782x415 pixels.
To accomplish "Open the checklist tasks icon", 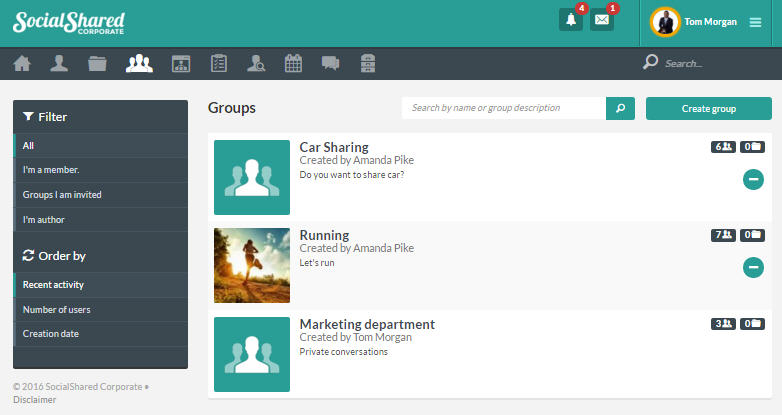I will [x=218, y=63].
